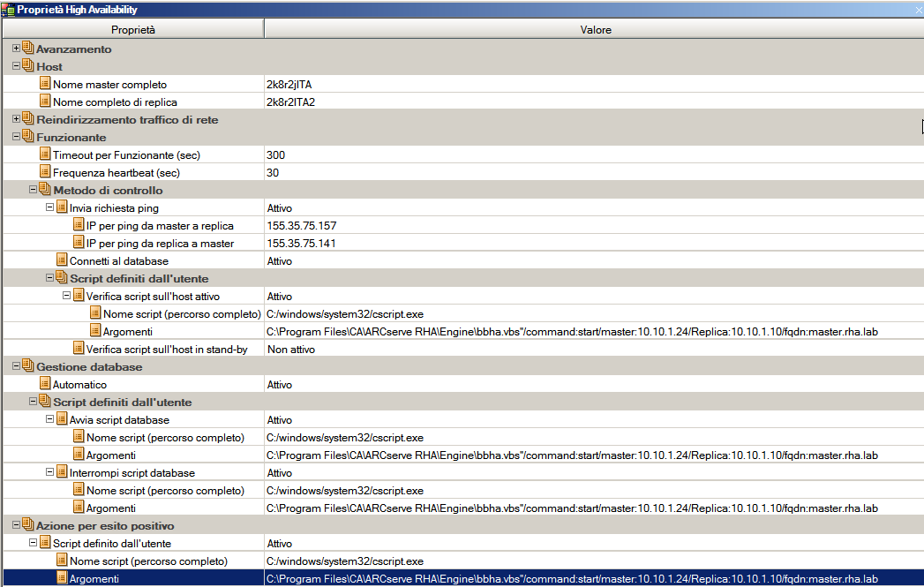The height and width of the screenshot is (587, 924).
Task: Expand Reindirizzamento traffico di rete group
Action: tap(16, 119)
